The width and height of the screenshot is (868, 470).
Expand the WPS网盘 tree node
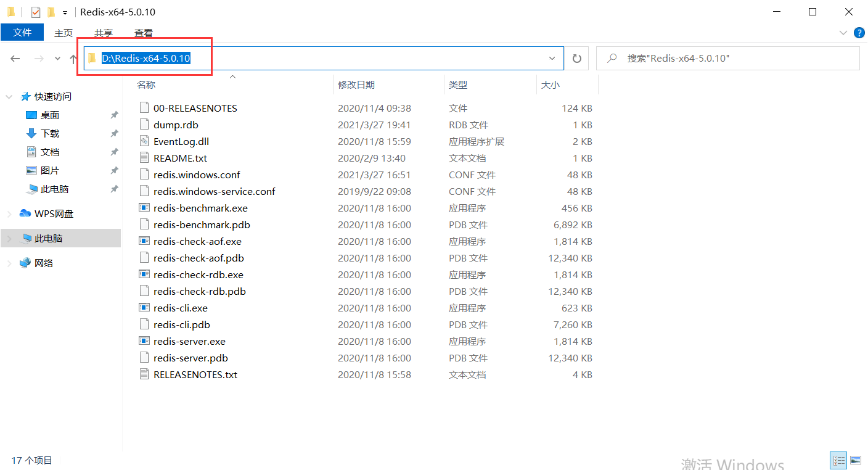(x=9, y=214)
